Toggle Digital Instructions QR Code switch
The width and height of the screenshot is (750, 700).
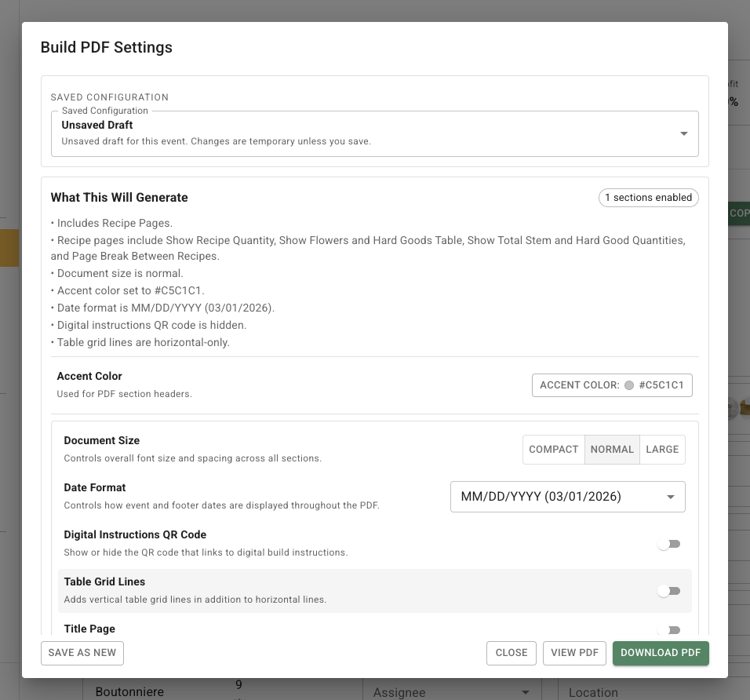668,544
